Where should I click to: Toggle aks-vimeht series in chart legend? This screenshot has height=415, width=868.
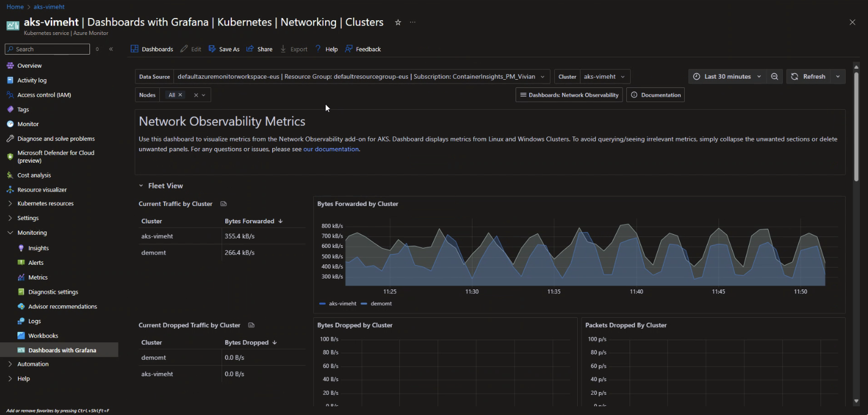(338, 304)
